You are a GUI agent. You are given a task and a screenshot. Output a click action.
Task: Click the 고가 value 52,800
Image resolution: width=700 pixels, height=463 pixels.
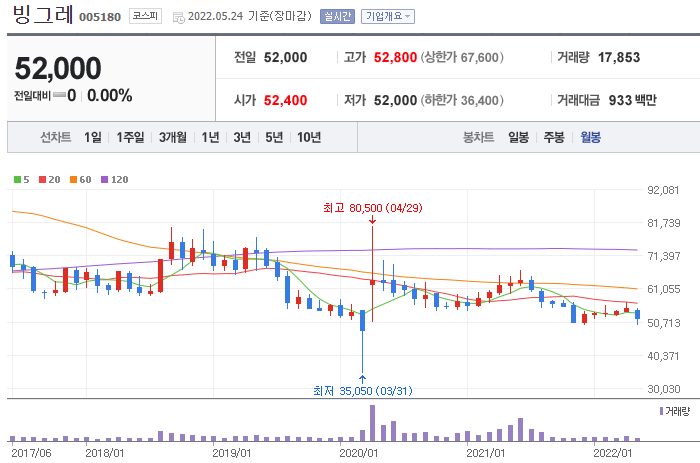pyautogui.click(x=395, y=57)
